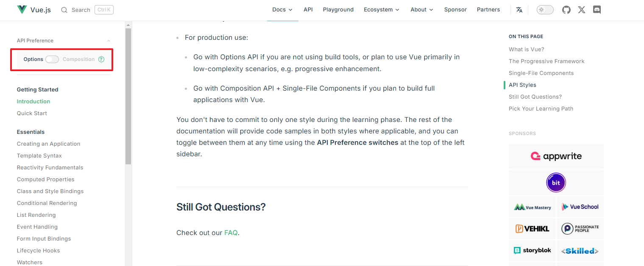This screenshot has width=644, height=266.
Task: Open the X (Twitter) icon
Action: 582,10
